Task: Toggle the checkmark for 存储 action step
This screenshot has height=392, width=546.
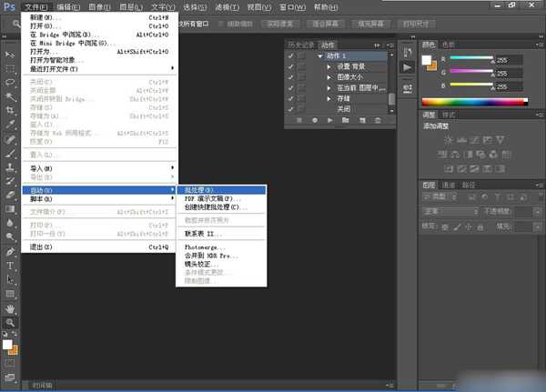Action: tap(290, 97)
